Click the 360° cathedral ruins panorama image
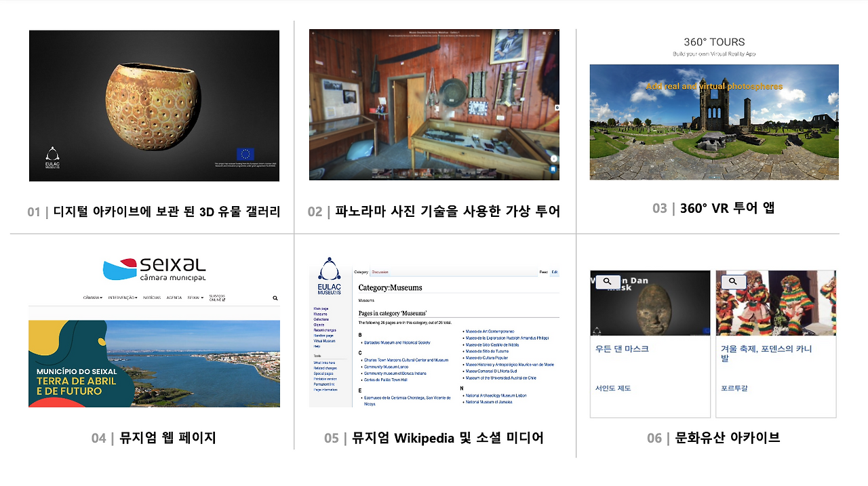The width and height of the screenshot is (868, 486). (x=714, y=122)
